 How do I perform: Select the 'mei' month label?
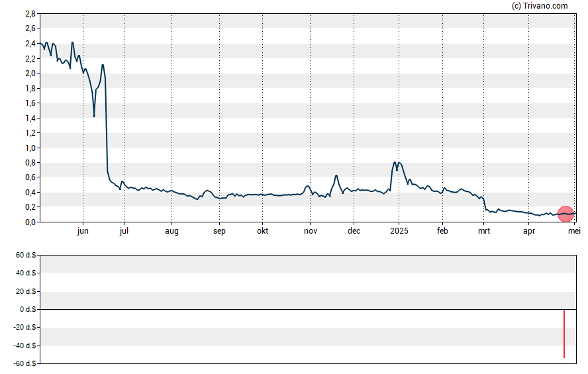pos(574,231)
